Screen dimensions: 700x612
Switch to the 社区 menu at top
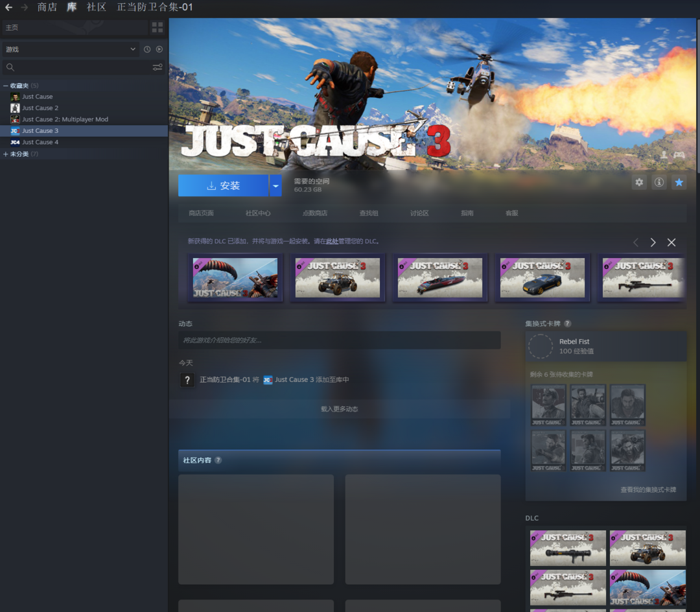click(97, 7)
